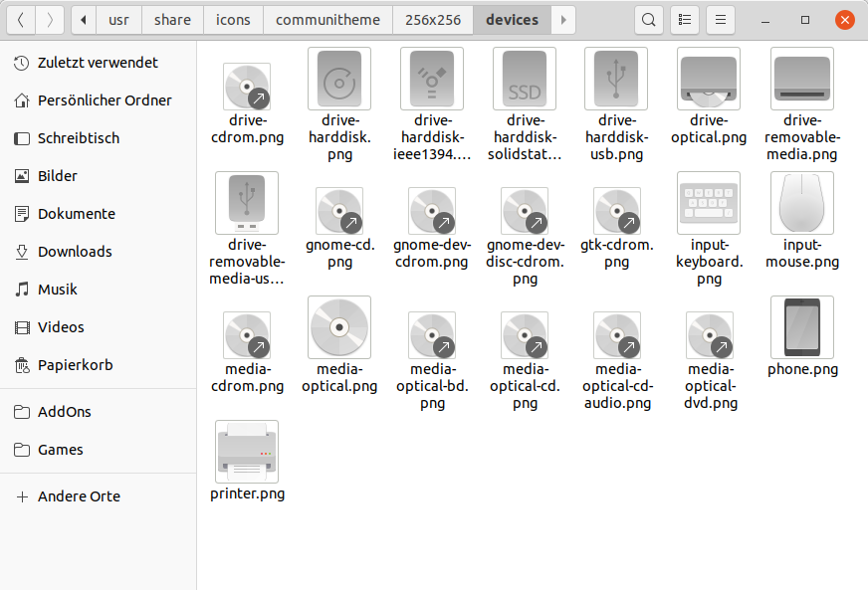Select input-keyboard.png file icon
868x590 pixels.
pos(709,203)
